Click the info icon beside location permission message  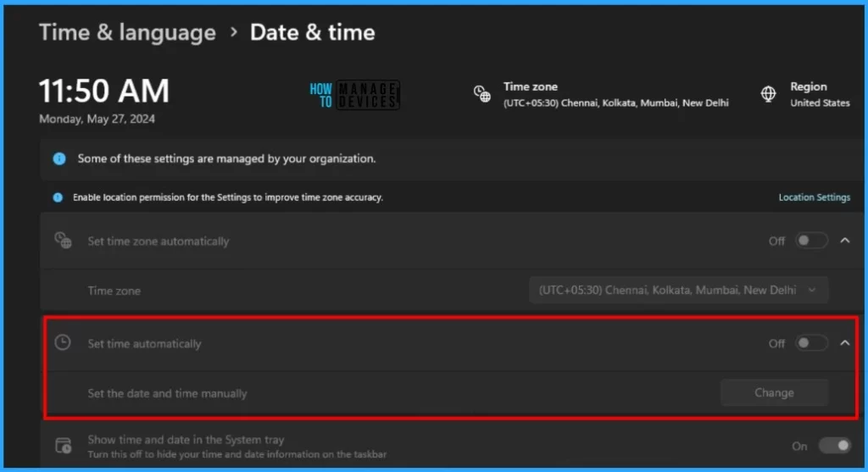[x=58, y=197]
